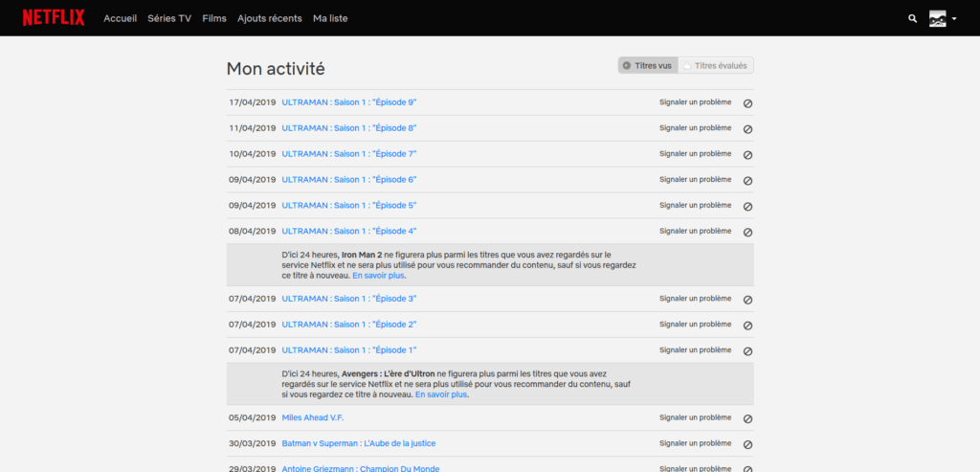The height and width of the screenshot is (472, 980).
Task: Hide Miles Ahead V.F. with circle-slash icon
Action: point(747,418)
